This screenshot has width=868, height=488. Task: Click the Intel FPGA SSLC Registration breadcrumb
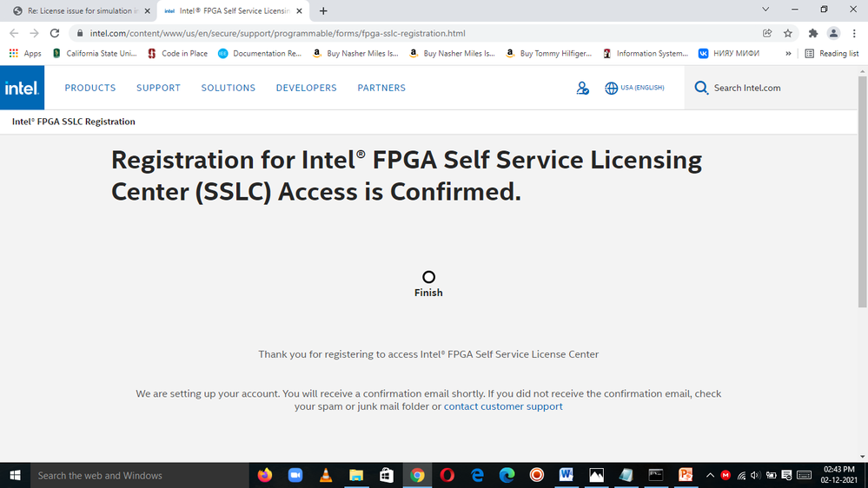[x=74, y=122]
